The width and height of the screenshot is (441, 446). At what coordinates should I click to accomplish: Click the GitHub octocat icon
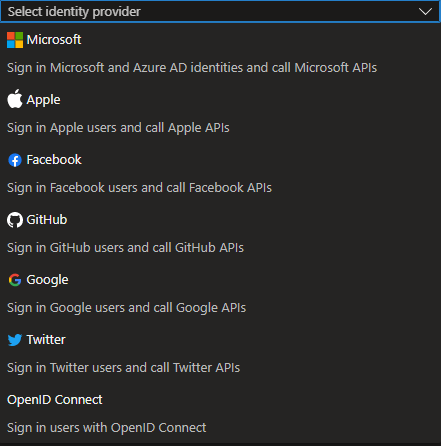[15, 220]
